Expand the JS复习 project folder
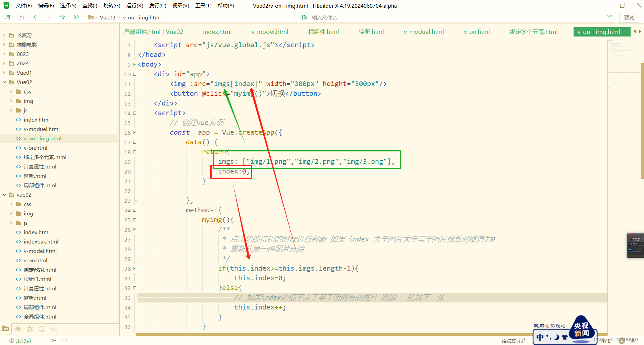The height and width of the screenshot is (345, 644). coord(4,35)
